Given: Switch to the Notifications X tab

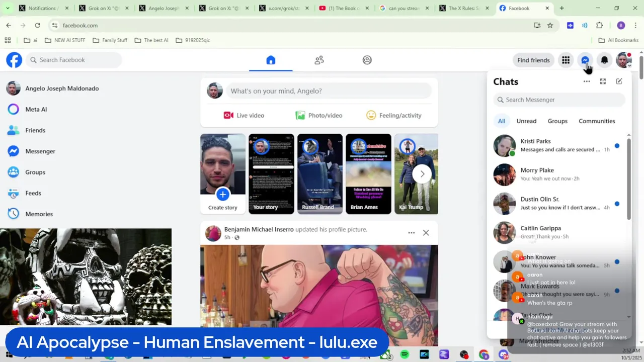Looking at the screenshot, I should click(x=43, y=8).
